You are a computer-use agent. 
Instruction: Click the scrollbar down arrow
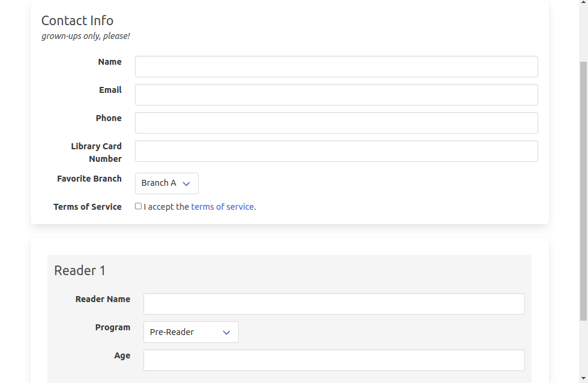coord(583,379)
